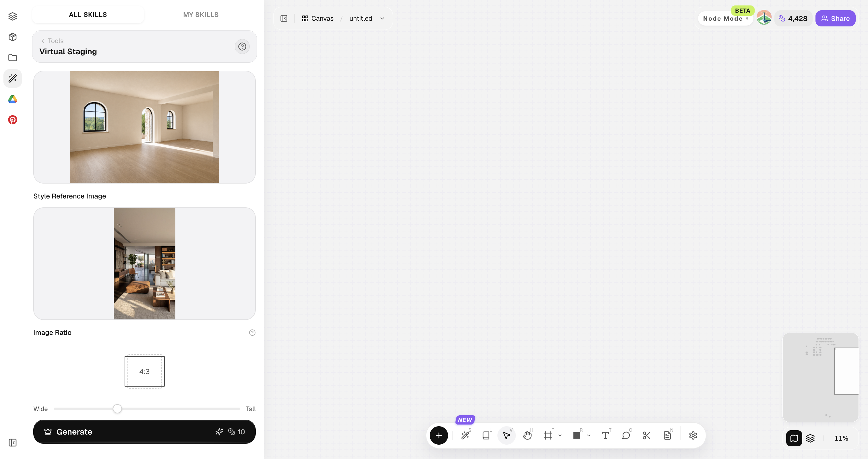Viewport: 868px width, 459px height.
Task: Open the folder icon in left sidebar
Action: (12, 58)
